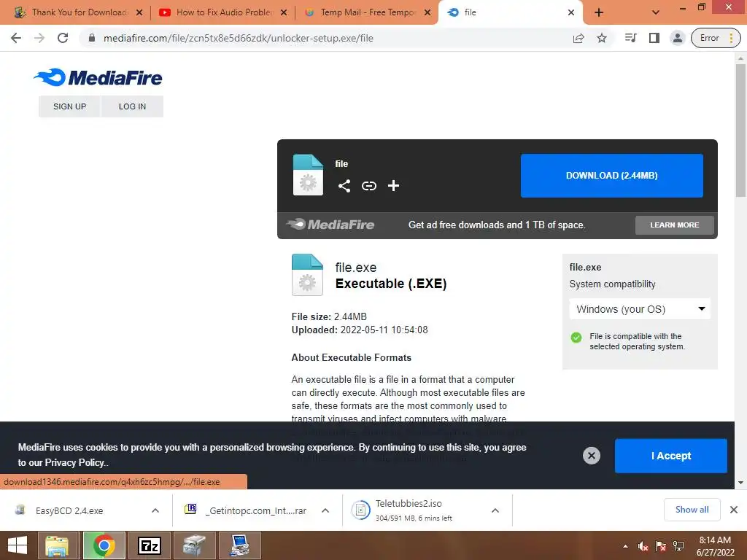Open the media control icon in toolbar
747x560 pixels.
630,38
